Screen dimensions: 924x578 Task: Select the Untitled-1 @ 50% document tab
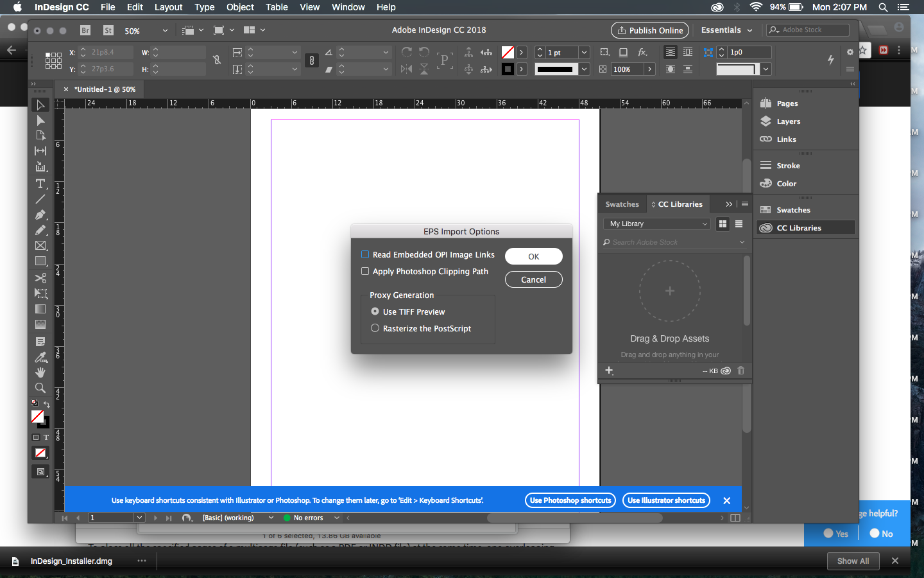coord(105,89)
